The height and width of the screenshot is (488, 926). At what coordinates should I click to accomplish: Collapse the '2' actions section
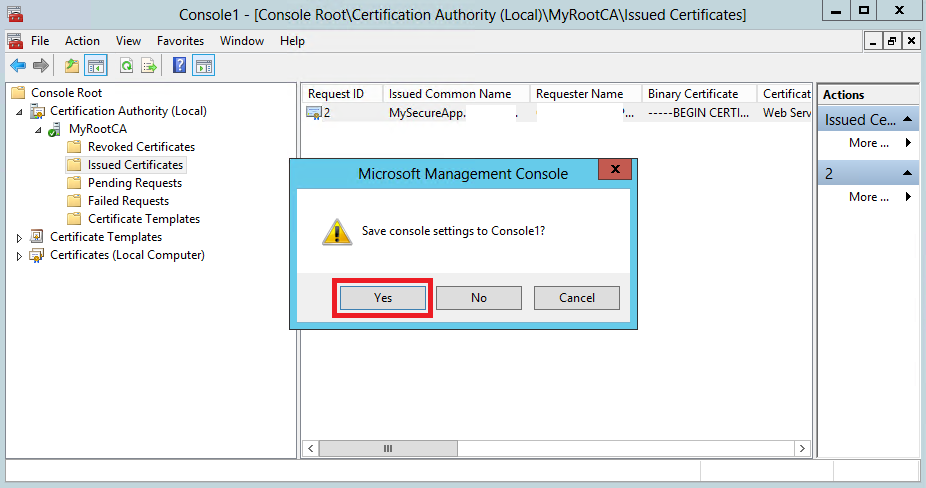point(908,173)
